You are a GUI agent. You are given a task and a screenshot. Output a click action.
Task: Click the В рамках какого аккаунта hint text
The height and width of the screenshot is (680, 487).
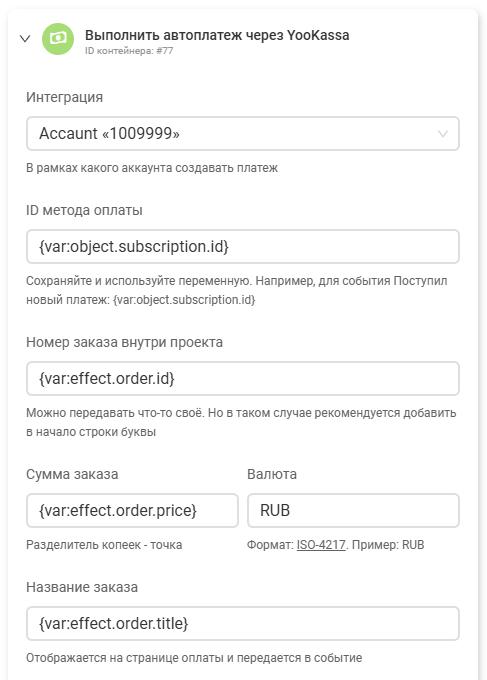point(152,168)
